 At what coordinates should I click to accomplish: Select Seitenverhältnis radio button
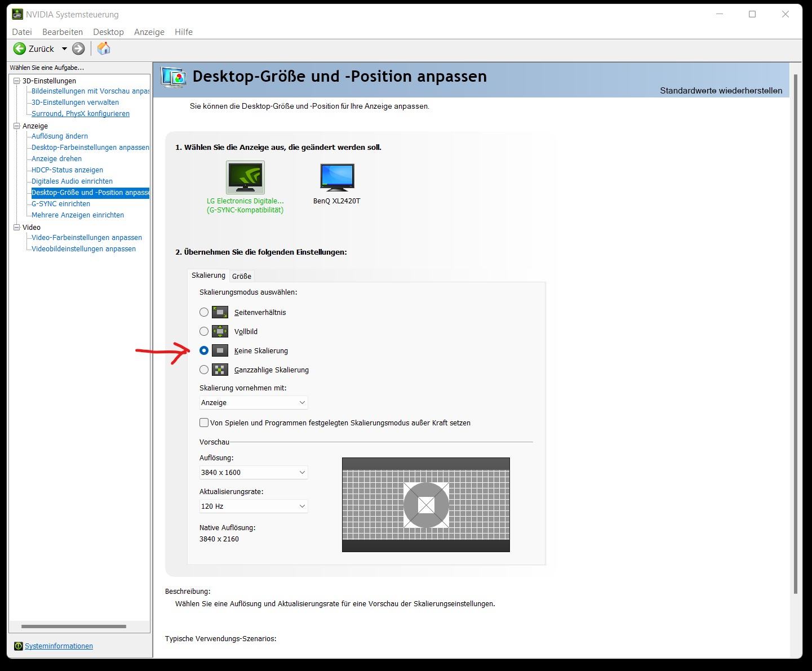(204, 312)
